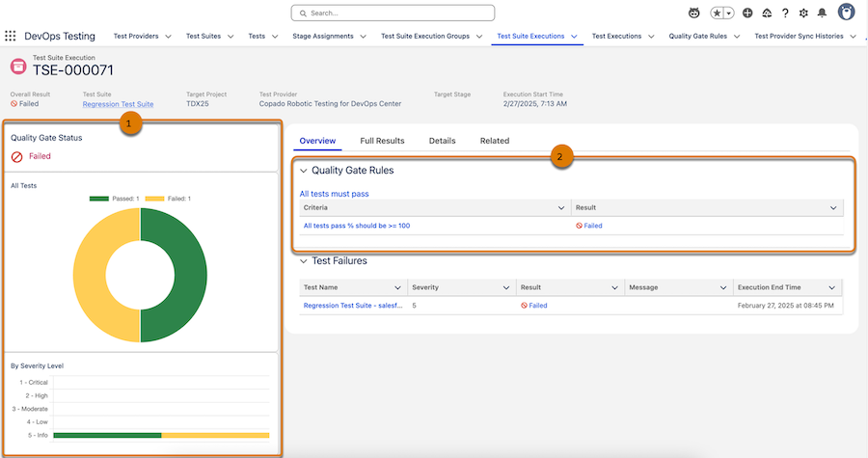Open Test Suite Execution Groups tab
Image resolution: width=868 pixels, height=458 pixels.
click(x=425, y=36)
